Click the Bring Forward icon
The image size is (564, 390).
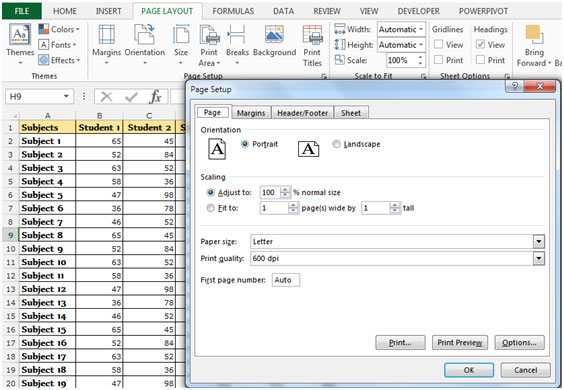534,34
